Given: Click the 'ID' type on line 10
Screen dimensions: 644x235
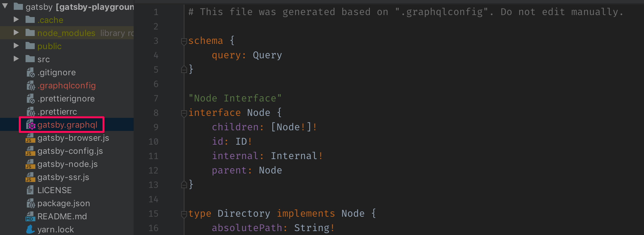Looking at the screenshot, I should pyautogui.click(x=241, y=142).
